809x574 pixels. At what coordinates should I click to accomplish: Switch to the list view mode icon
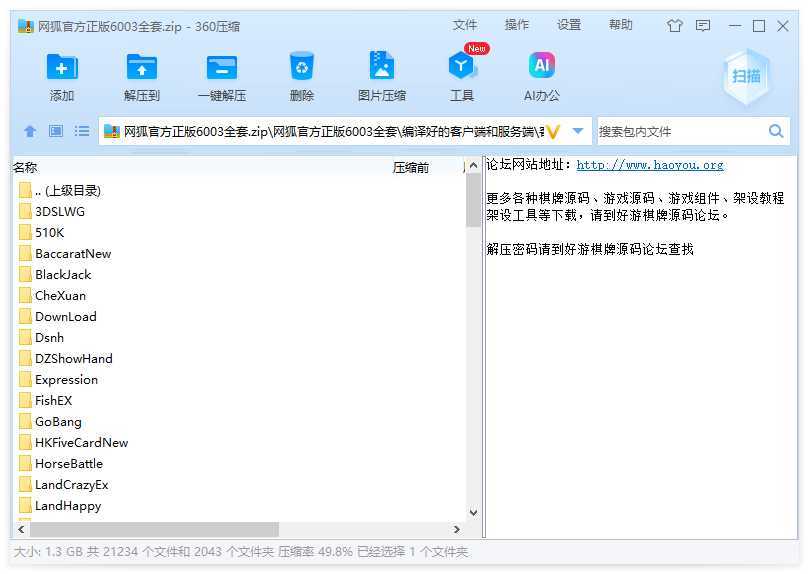point(82,131)
